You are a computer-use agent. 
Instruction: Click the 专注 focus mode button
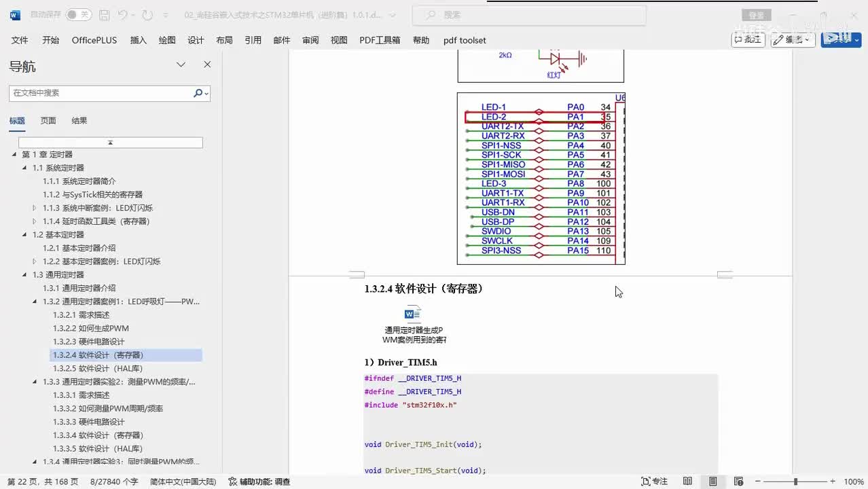click(x=655, y=482)
